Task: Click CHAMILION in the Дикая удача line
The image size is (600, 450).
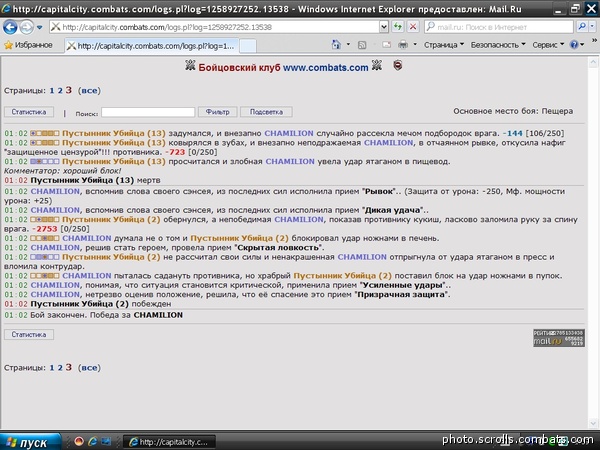Action: click(x=55, y=210)
